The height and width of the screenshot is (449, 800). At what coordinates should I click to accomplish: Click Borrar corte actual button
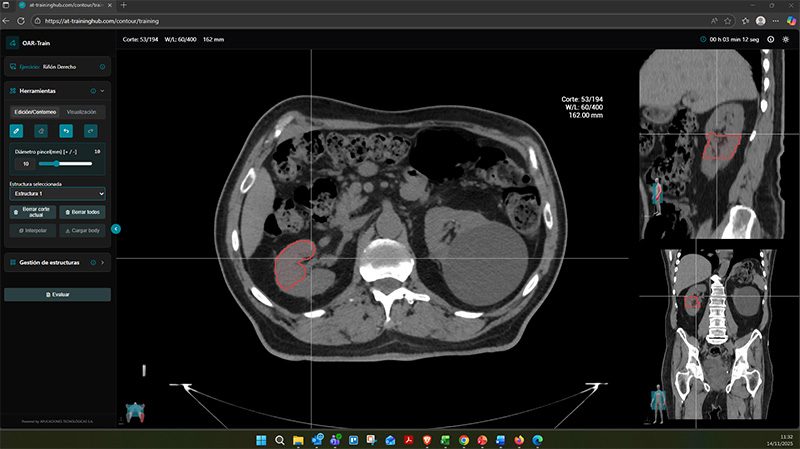32,212
